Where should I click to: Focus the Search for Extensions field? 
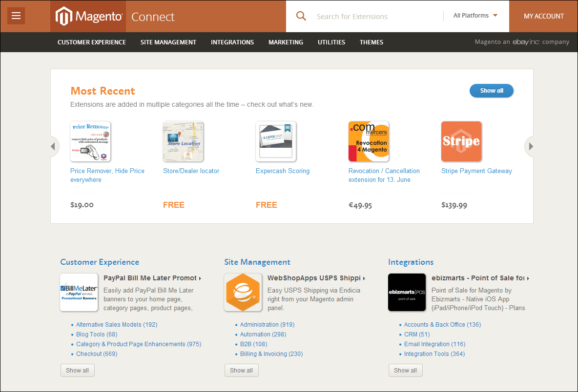(376, 16)
